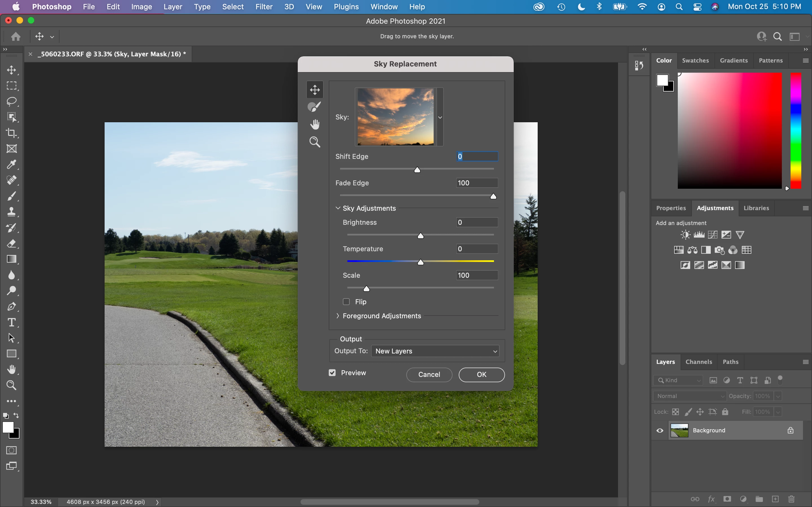Click the OK button
The width and height of the screenshot is (812, 507).
[481, 375]
